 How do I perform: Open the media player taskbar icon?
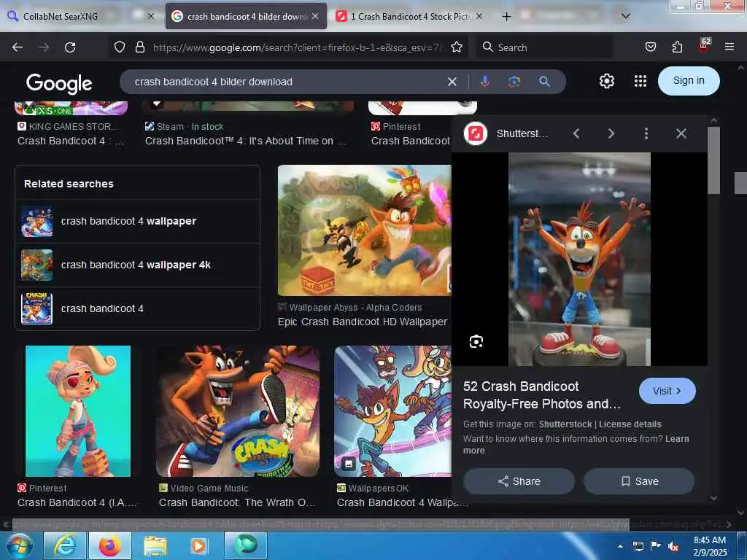coord(198,545)
